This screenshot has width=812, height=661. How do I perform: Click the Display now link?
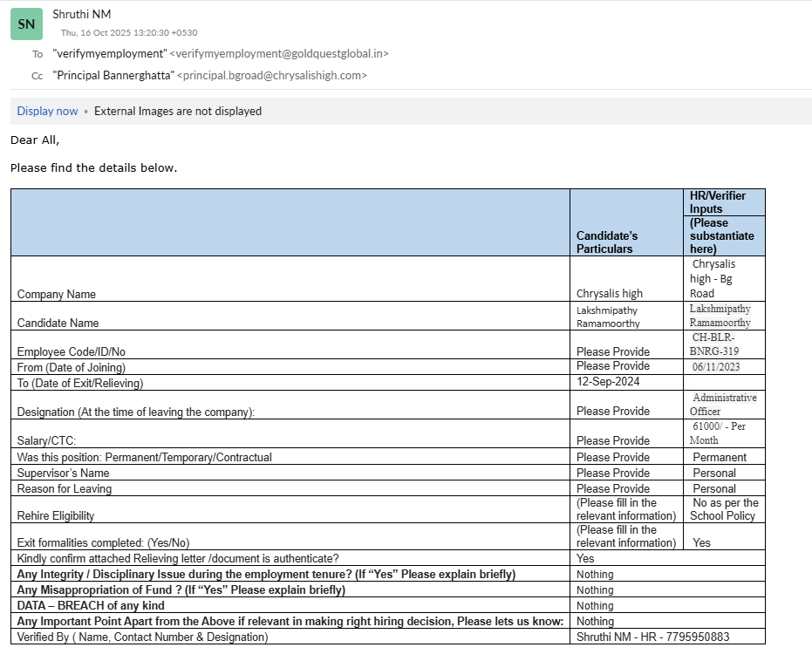point(47,111)
